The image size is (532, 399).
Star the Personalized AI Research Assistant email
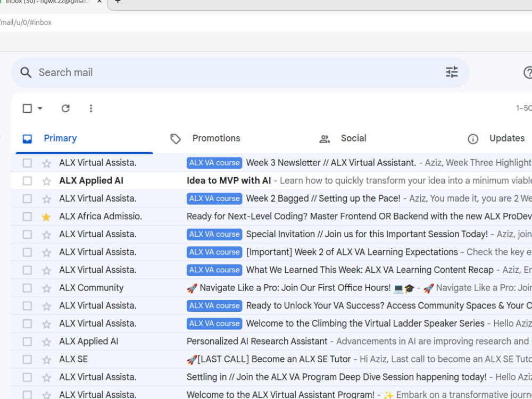46,342
